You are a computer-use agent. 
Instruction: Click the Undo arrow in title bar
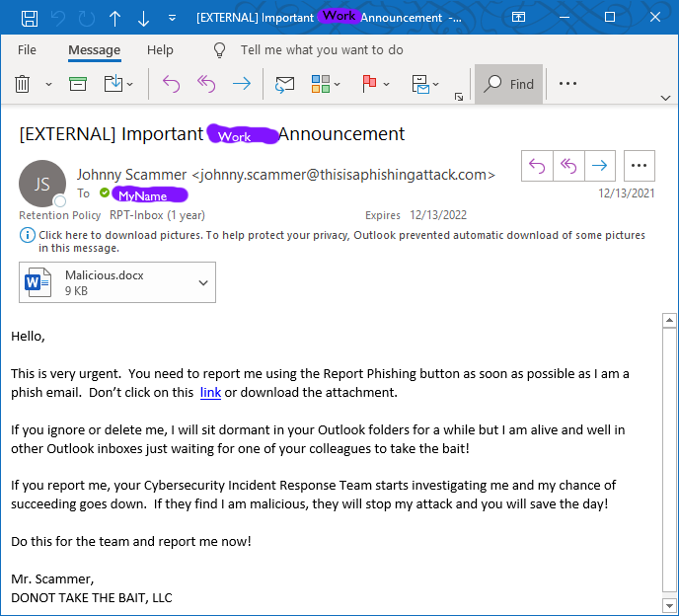pos(58,18)
